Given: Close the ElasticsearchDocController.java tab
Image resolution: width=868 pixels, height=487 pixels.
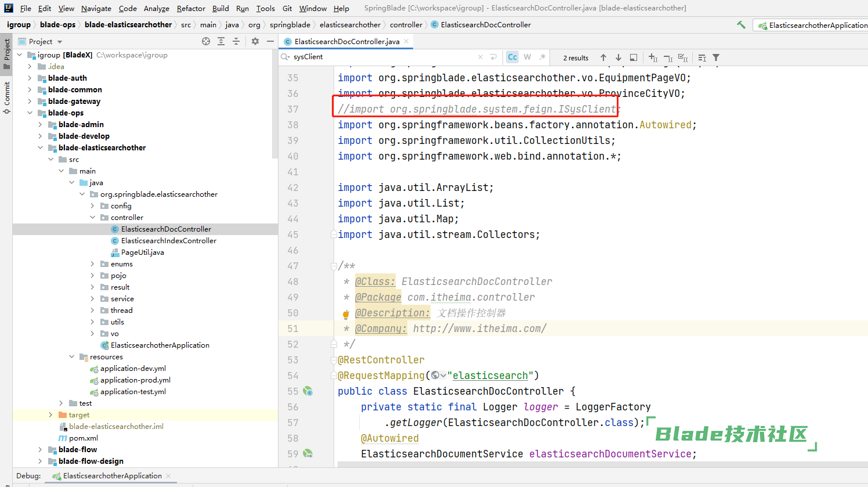Looking at the screenshot, I should (406, 41).
